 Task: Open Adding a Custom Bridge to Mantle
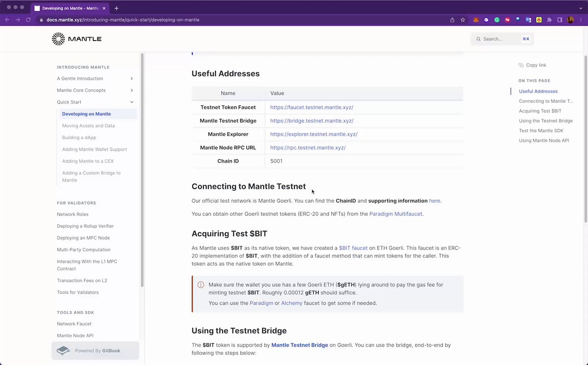coord(91,177)
